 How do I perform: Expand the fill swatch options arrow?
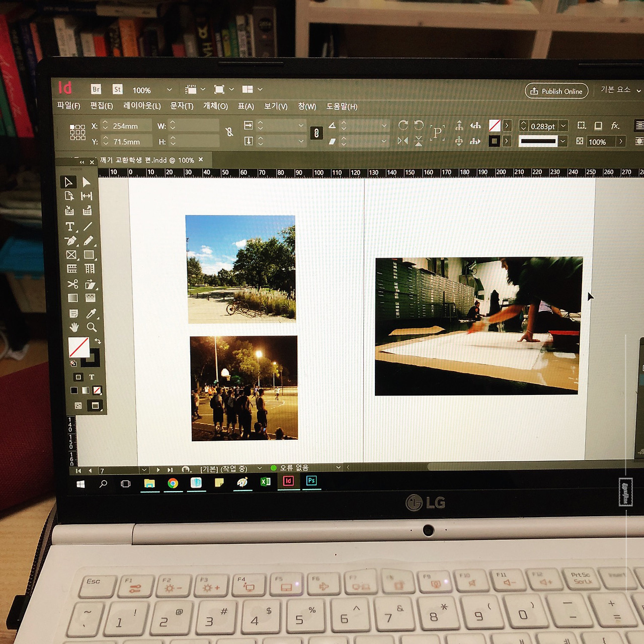[507, 125]
